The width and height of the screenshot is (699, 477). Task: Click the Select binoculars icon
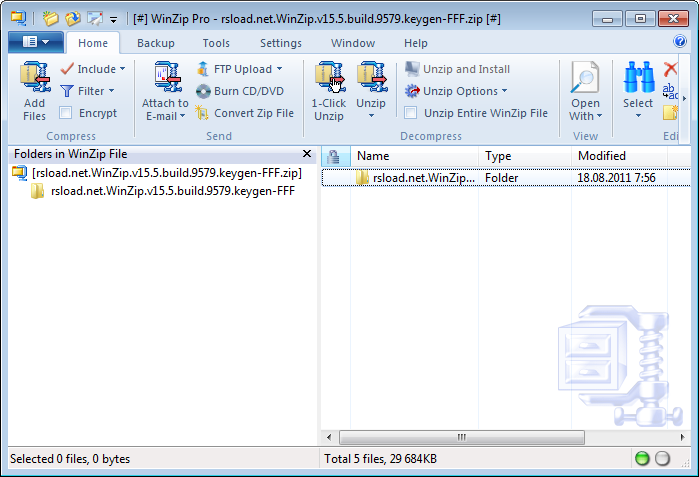[638, 78]
